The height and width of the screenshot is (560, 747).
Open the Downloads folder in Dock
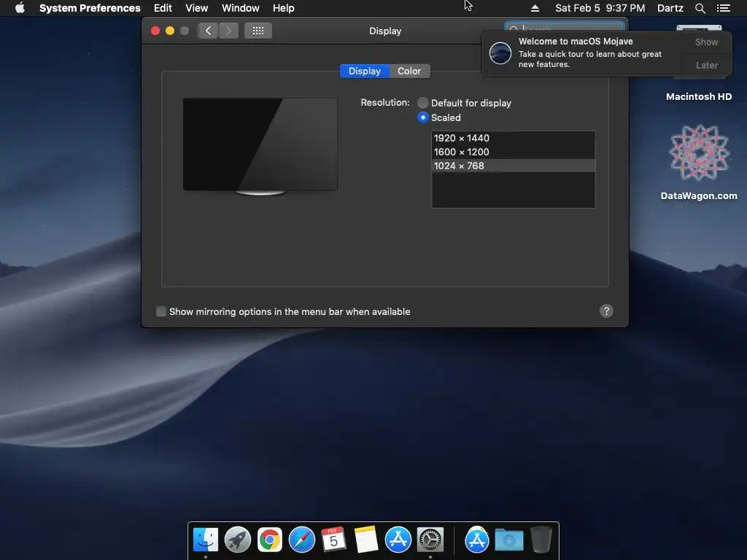click(x=508, y=540)
